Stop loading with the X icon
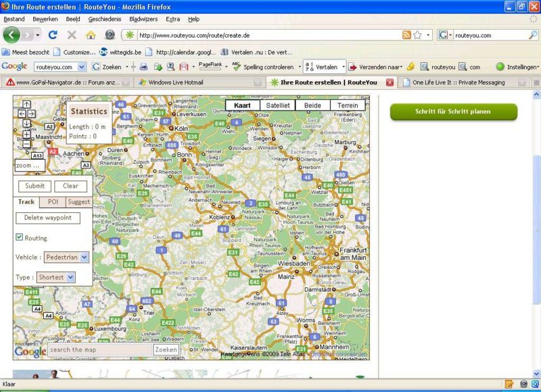Screen dimensions: 541x392 [72, 35]
